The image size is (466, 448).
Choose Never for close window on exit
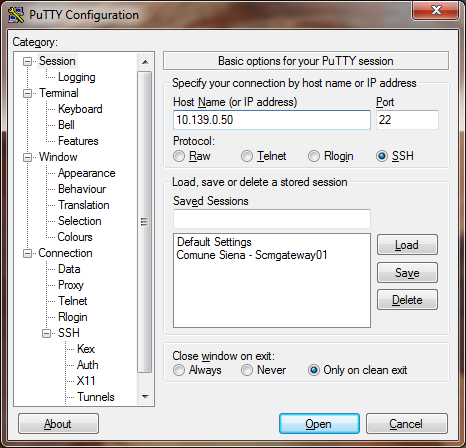[x=247, y=370]
